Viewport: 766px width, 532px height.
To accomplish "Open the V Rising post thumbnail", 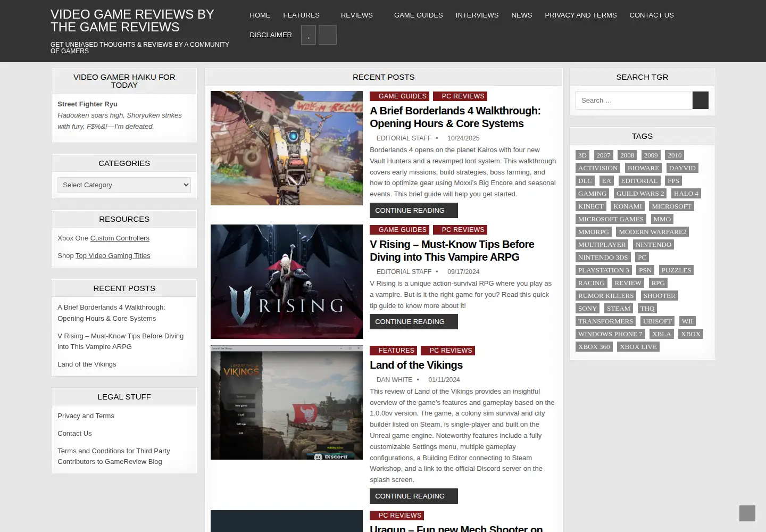I will click(x=287, y=281).
